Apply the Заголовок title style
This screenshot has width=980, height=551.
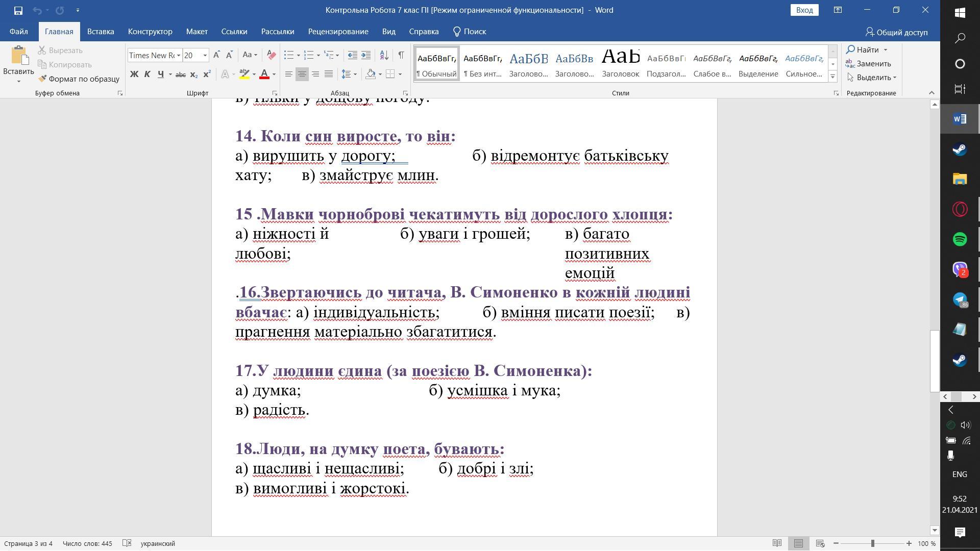(x=620, y=64)
